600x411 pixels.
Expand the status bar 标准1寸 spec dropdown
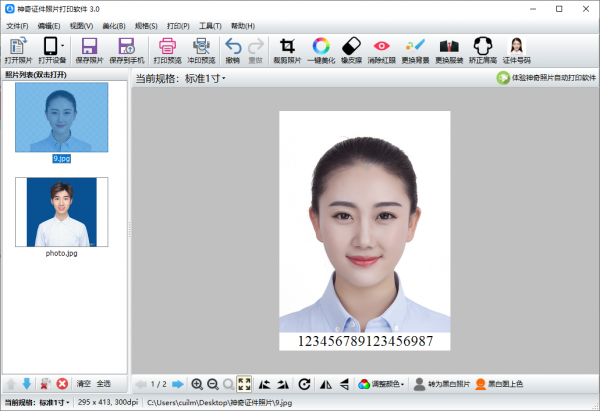(56, 403)
